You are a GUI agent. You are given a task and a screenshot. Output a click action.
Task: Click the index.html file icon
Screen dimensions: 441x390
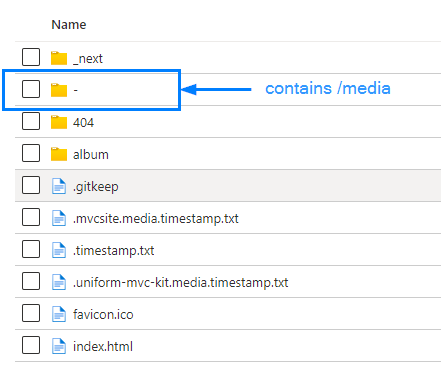(x=59, y=346)
